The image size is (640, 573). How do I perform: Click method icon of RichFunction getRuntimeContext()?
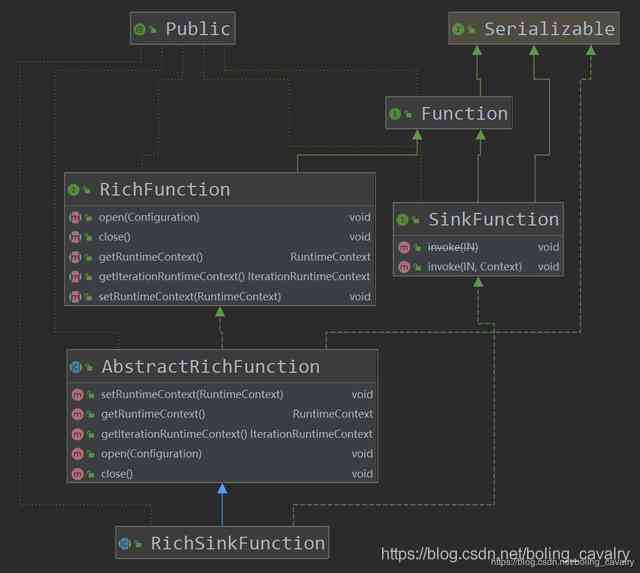click(x=75, y=257)
